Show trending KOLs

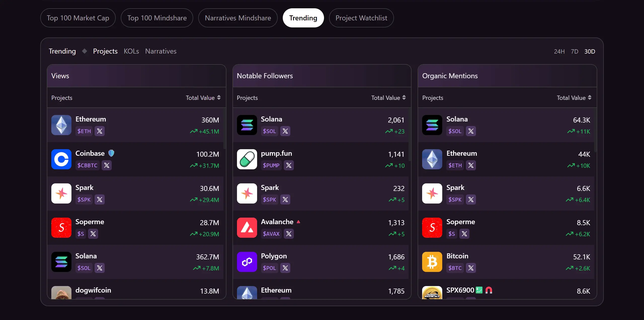[x=131, y=51]
